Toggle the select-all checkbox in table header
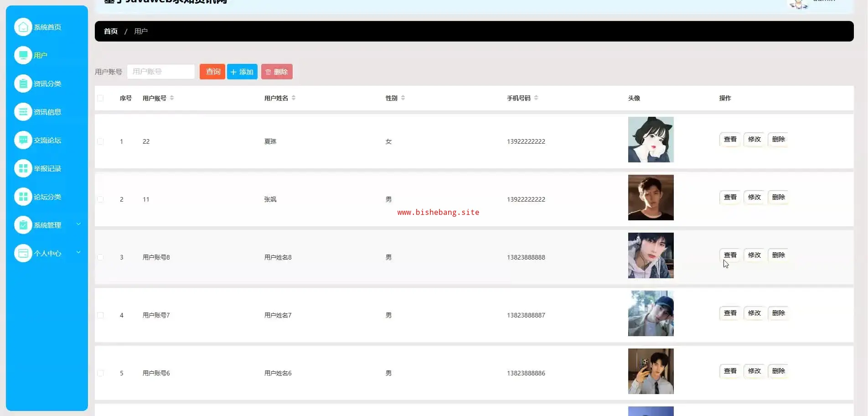 tap(100, 98)
